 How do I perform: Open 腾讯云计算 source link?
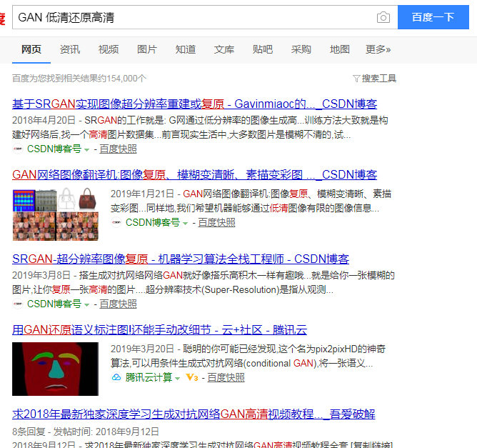(x=149, y=377)
